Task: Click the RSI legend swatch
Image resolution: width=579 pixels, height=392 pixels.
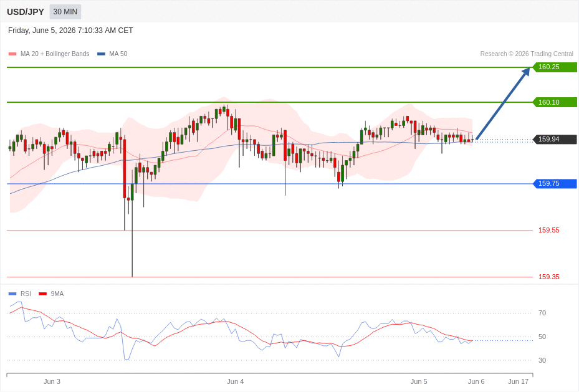Action: [x=12, y=294]
